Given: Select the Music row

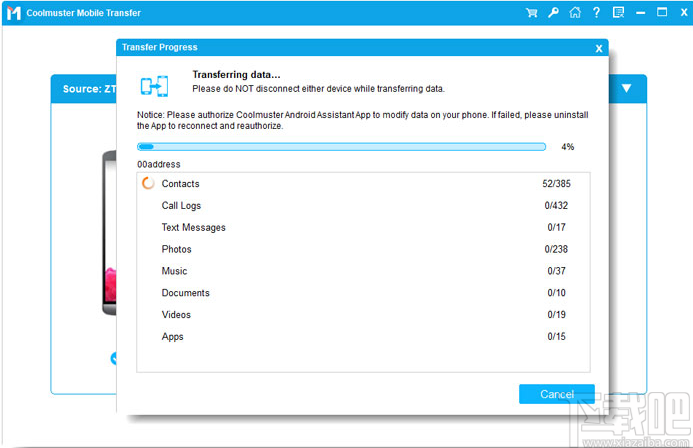Looking at the screenshot, I should (x=362, y=271).
